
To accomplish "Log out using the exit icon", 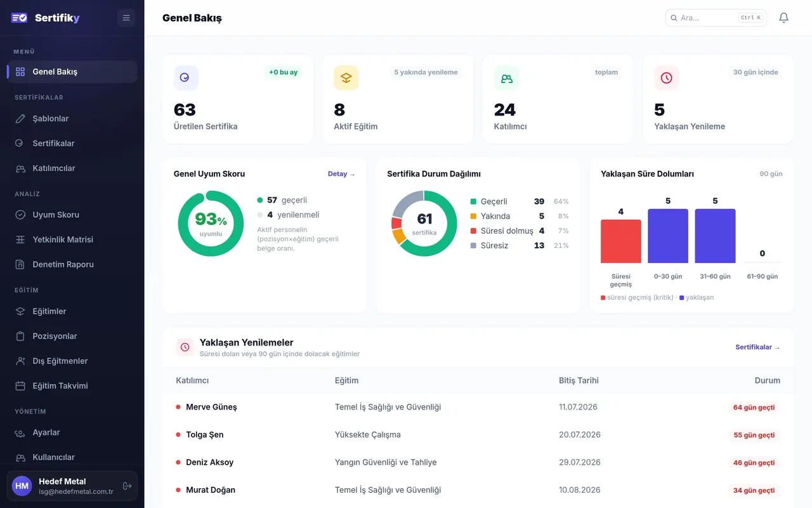I will [127, 486].
